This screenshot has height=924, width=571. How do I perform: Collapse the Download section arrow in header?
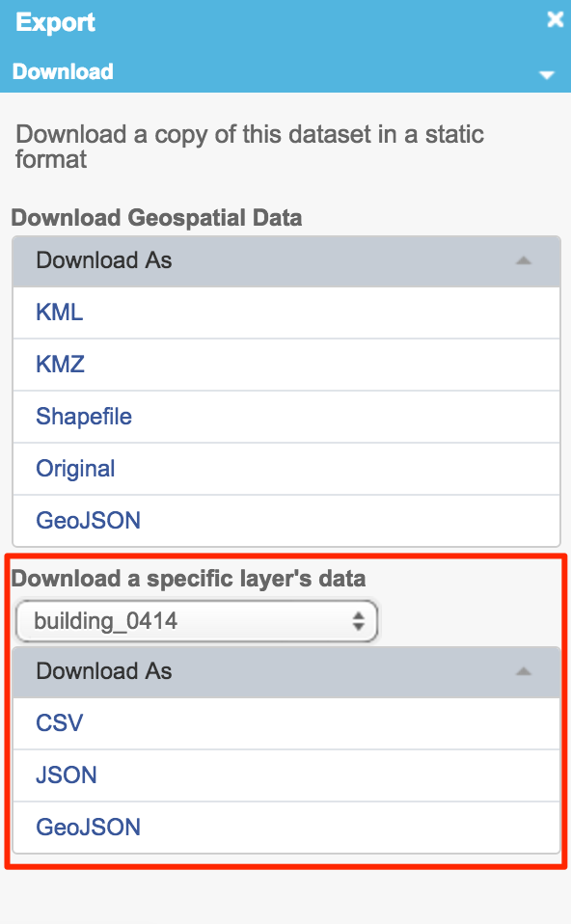point(547,75)
